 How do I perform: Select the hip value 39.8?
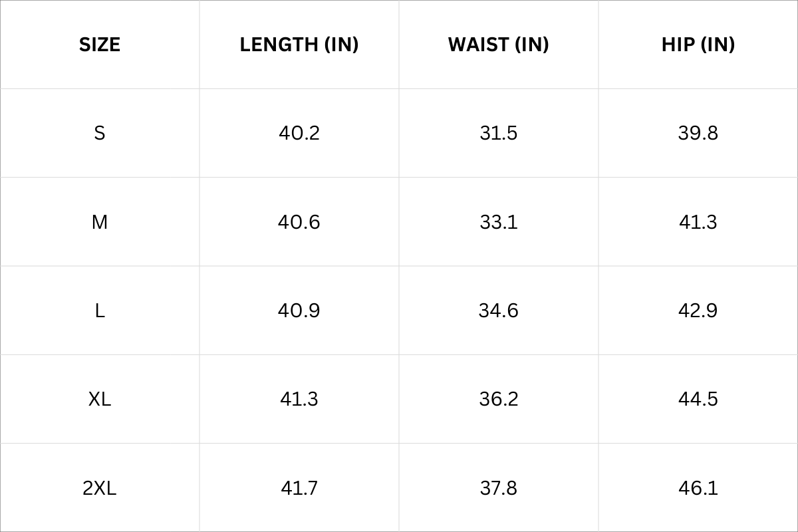698,133
